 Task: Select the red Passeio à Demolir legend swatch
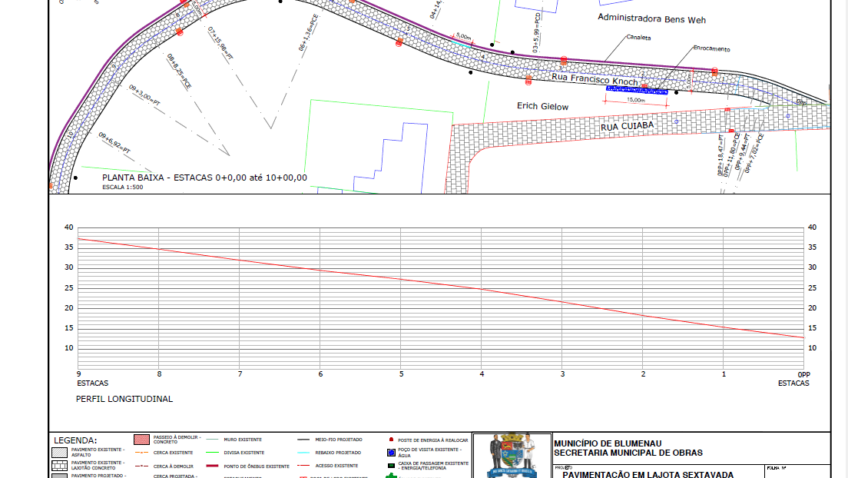pos(142,439)
